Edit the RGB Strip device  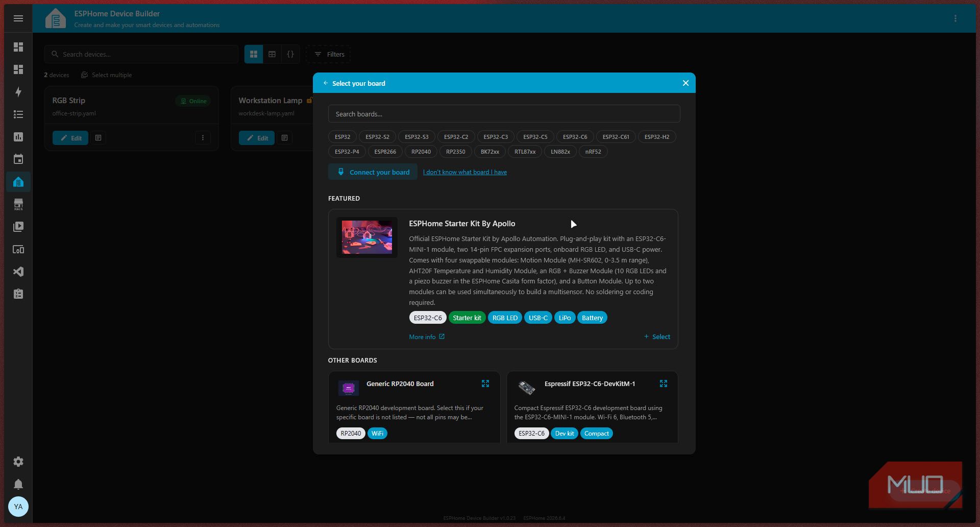tap(70, 138)
